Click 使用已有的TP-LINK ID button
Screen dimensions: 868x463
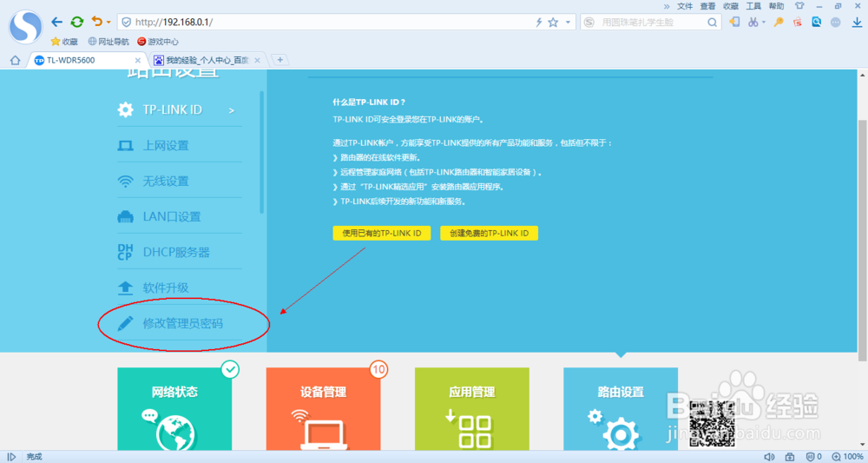tap(381, 233)
